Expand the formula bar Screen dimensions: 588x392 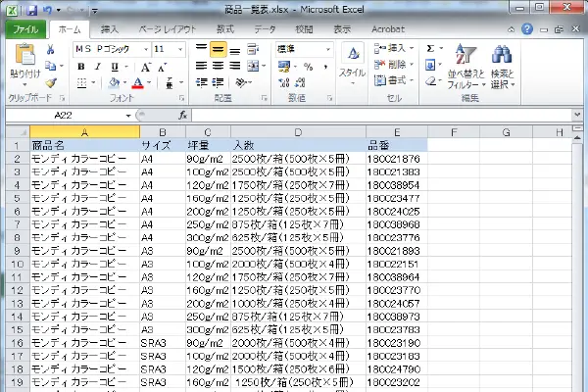pyautogui.click(x=577, y=115)
